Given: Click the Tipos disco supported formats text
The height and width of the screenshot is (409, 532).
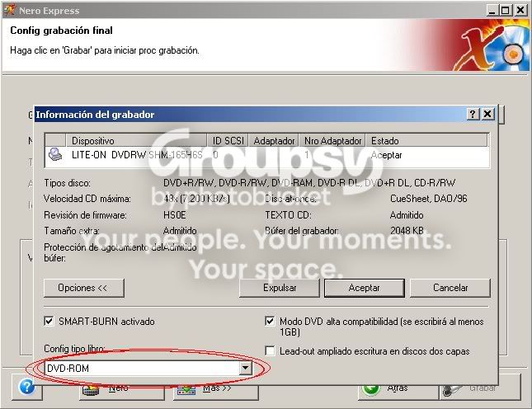Looking at the screenshot, I should pyautogui.click(x=309, y=183).
